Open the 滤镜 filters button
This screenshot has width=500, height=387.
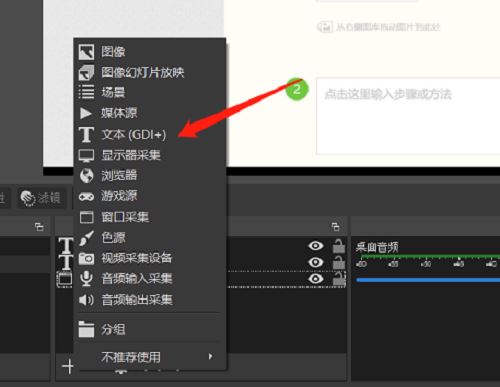tap(41, 198)
